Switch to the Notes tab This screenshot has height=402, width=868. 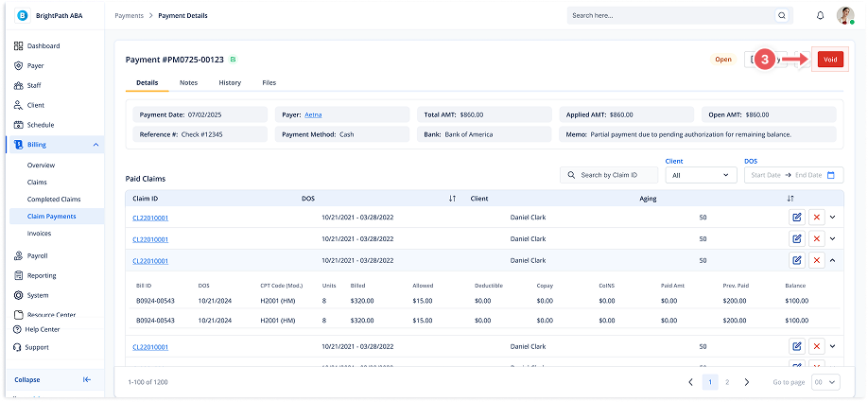188,82
